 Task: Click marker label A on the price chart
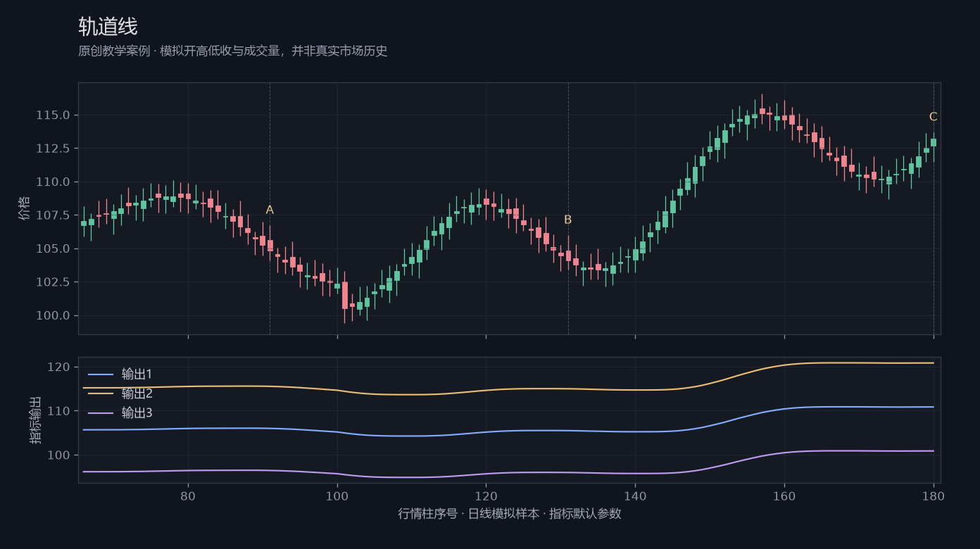coord(270,210)
